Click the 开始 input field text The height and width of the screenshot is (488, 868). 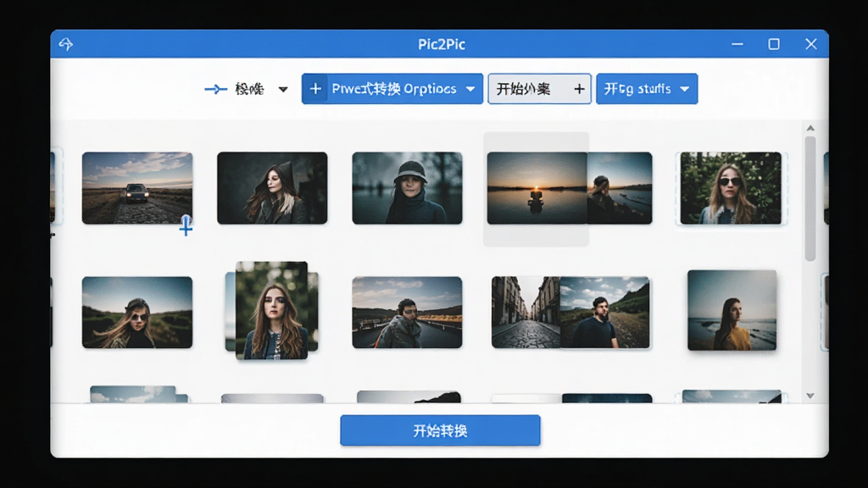pos(523,88)
